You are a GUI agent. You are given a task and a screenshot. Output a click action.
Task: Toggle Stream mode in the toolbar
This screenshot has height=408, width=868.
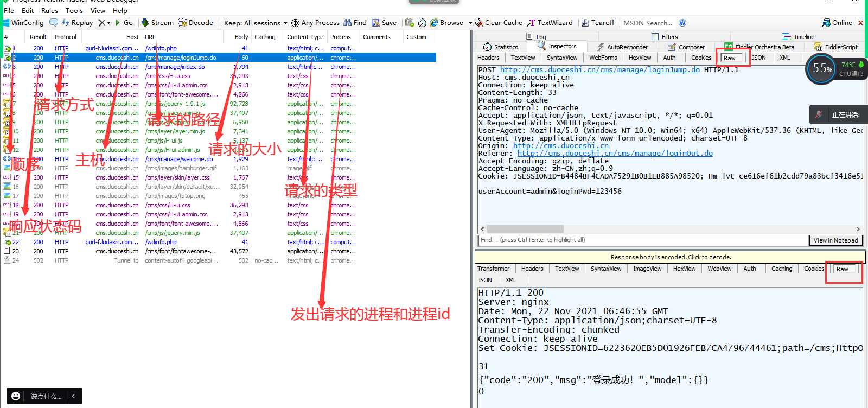tap(157, 23)
